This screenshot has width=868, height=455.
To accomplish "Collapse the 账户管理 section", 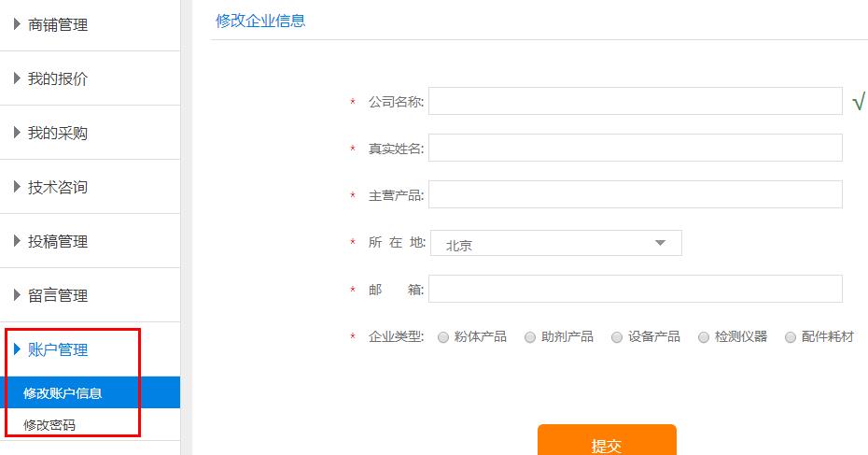I will pyautogui.click(x=57, y=350).
